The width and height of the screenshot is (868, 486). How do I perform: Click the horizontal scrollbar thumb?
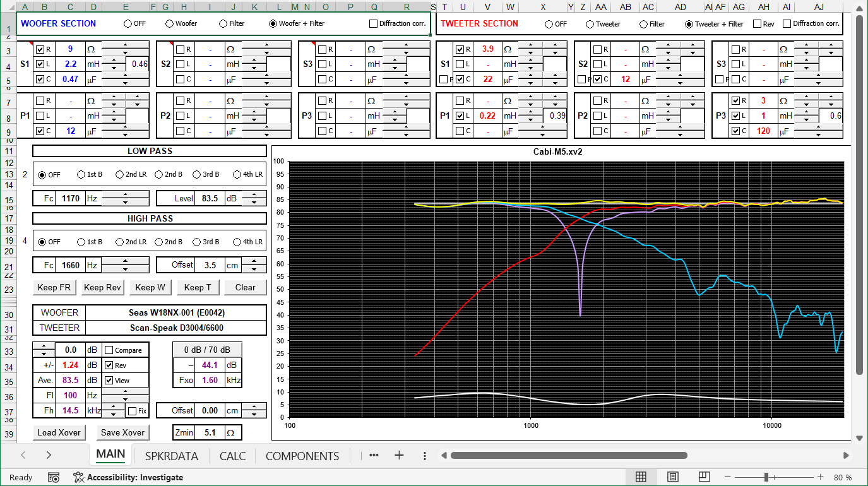569,455
